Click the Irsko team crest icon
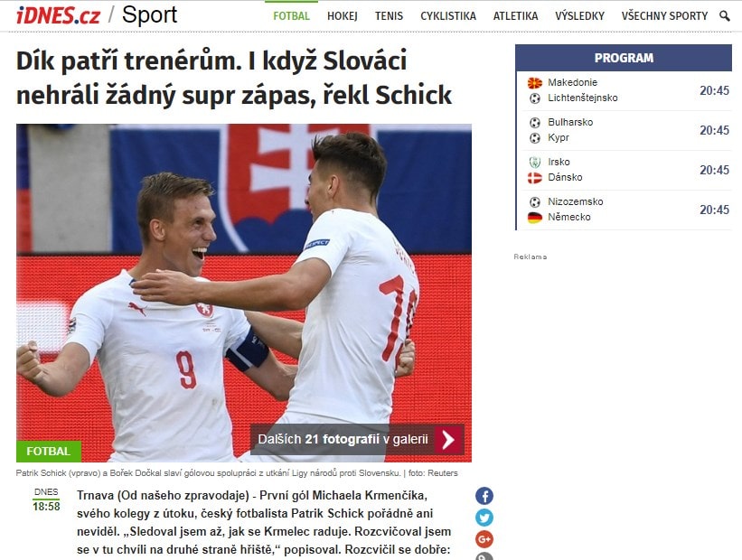This screenshot has width=742, height=560. click(535, 163)
